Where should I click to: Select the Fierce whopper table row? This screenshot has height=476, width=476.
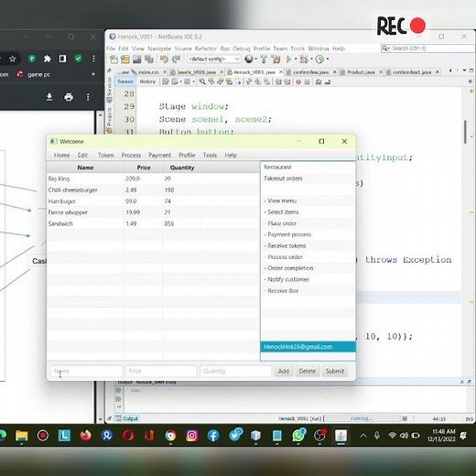153,212
